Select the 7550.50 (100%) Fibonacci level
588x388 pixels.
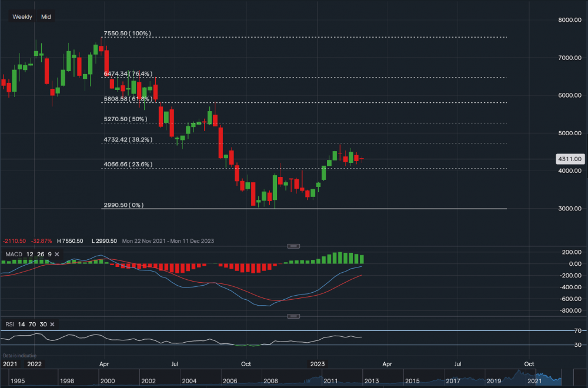coord(127,34)
